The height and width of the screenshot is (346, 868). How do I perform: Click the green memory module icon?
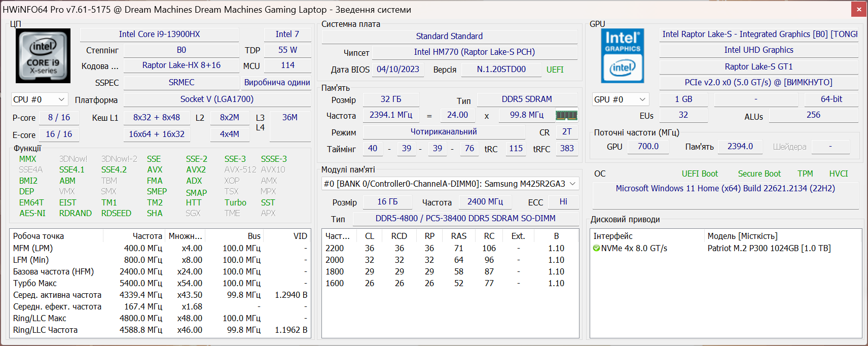(x=566, y=116)
